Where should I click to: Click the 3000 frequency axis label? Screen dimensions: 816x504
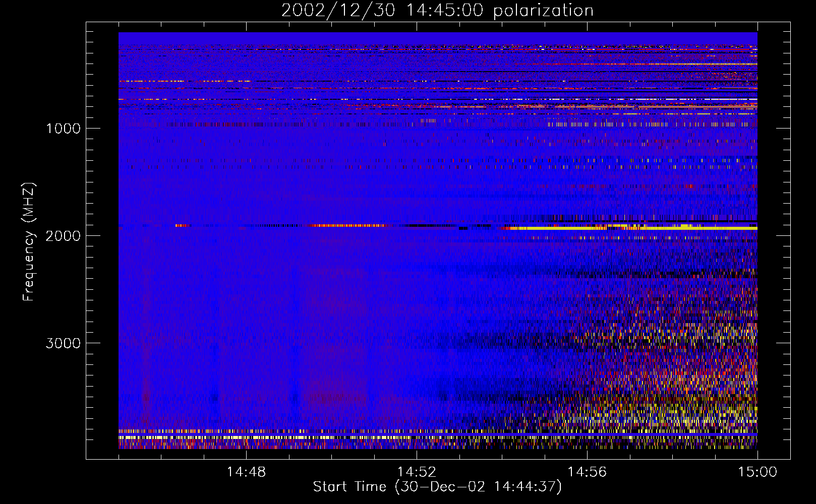click(x=63, y=343)
